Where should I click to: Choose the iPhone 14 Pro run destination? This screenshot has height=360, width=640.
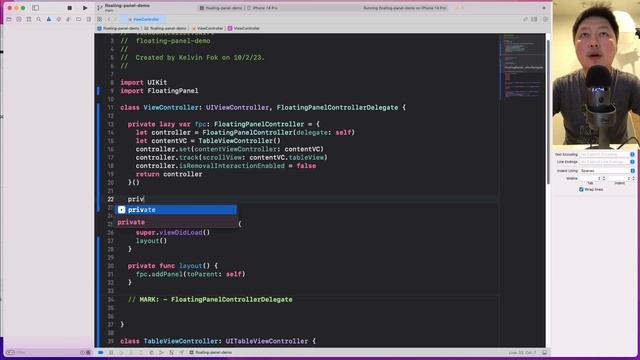click(x=262, y=8)
